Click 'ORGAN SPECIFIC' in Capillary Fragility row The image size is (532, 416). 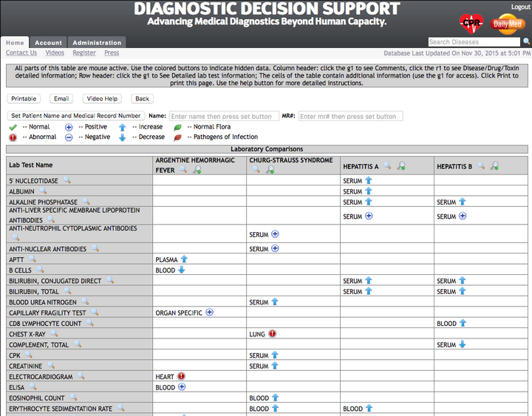click(179, 313)
